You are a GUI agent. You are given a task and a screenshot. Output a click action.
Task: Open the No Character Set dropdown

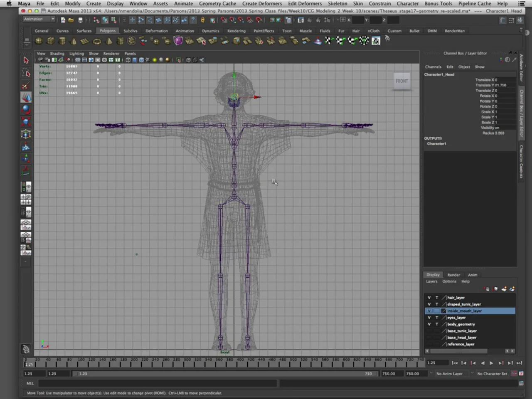[492, 374]
